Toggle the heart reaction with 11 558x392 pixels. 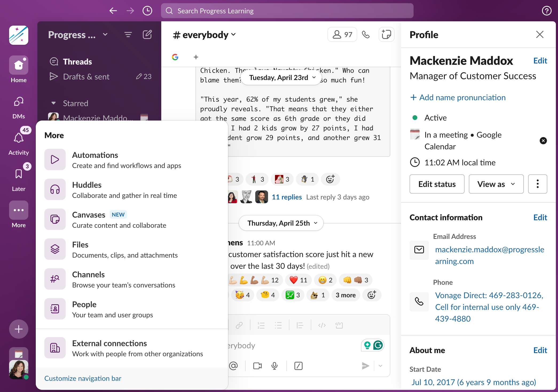pos(298,280)
